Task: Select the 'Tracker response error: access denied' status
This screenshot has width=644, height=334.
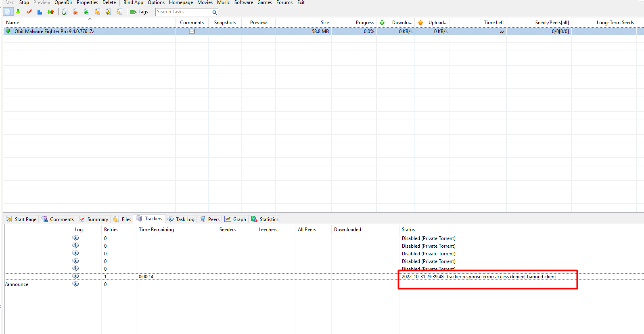Action: (479, 276)
